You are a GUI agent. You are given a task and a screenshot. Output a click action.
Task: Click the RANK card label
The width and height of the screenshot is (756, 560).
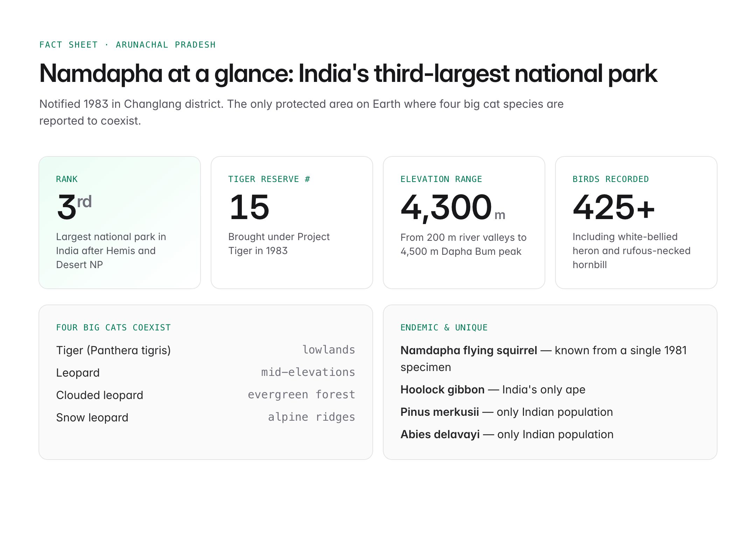click(67, 179)
